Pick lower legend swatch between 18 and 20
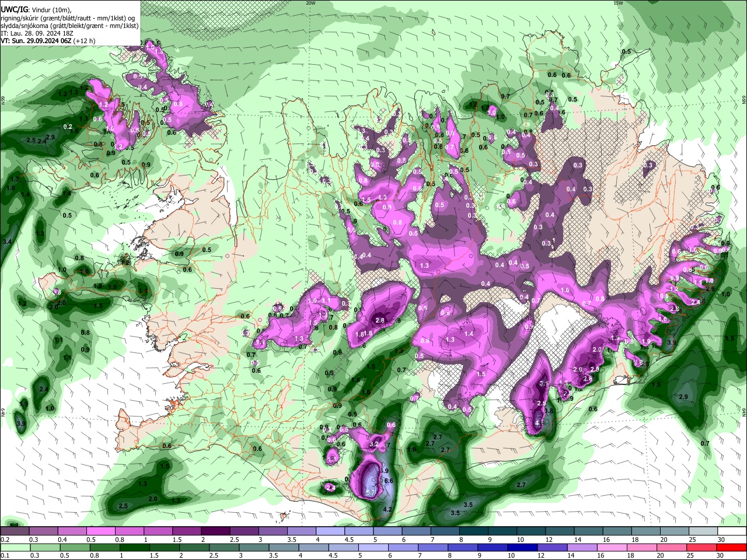Image resolution: width=747 pixels, height=560 pixels. (x=643, y=548)
